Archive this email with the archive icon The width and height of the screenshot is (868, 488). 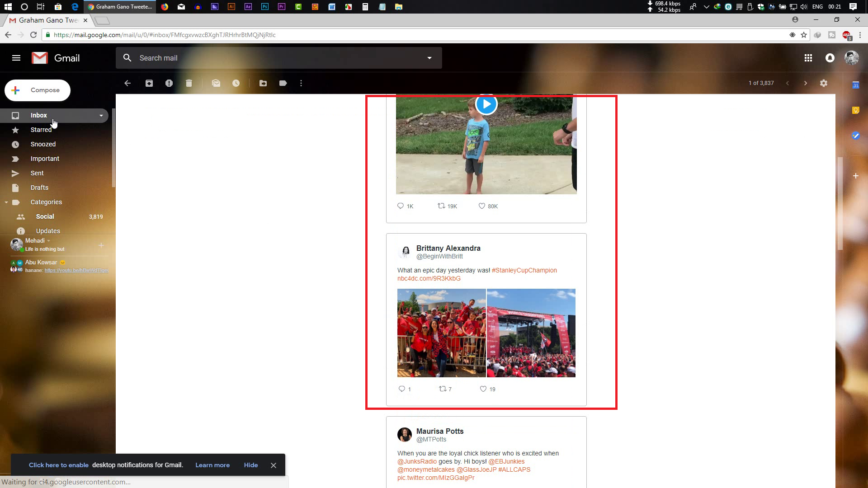149,83
